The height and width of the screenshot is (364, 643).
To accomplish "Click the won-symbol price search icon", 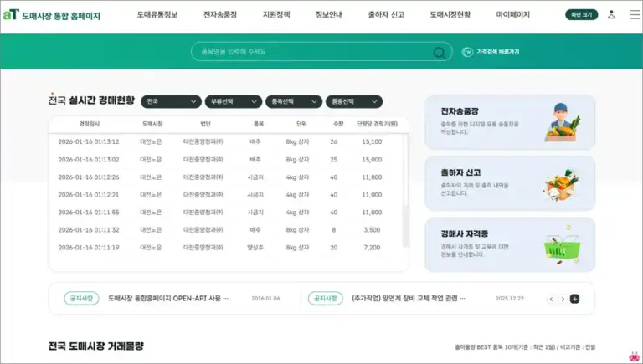I will [x=467, y=52].
